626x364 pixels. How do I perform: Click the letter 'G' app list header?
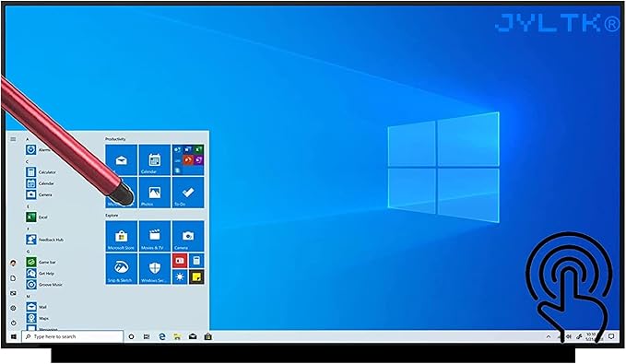(x=28, y=252)
